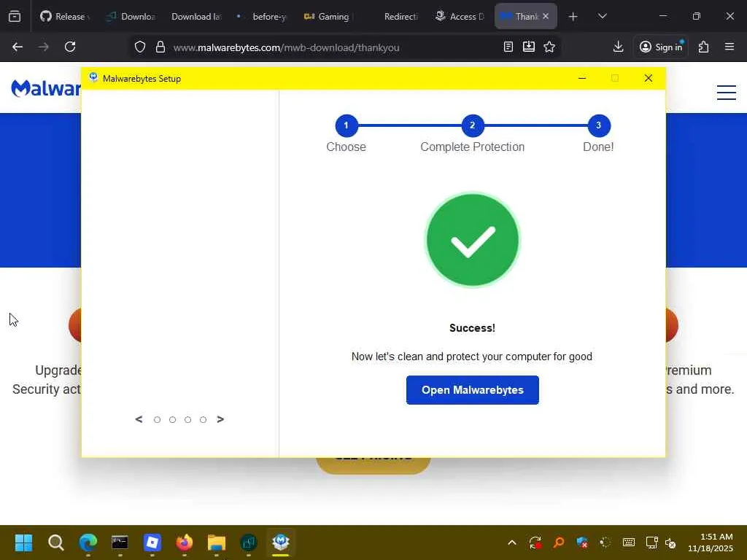Screen dimensions: 747x560
Task: Open the network display tray icon
Action: pyautogui.click(x=651, y=542)
